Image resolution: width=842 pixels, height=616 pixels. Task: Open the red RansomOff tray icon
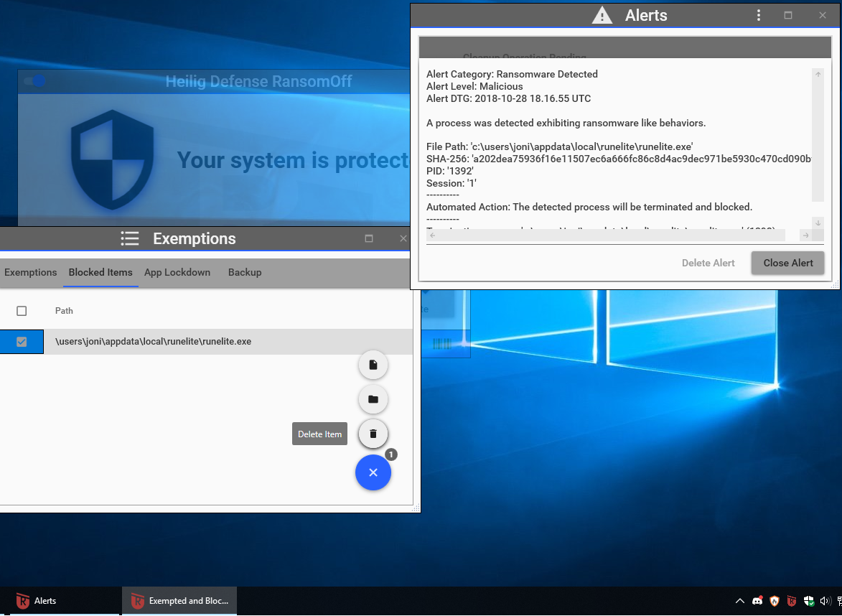point(792,601)
